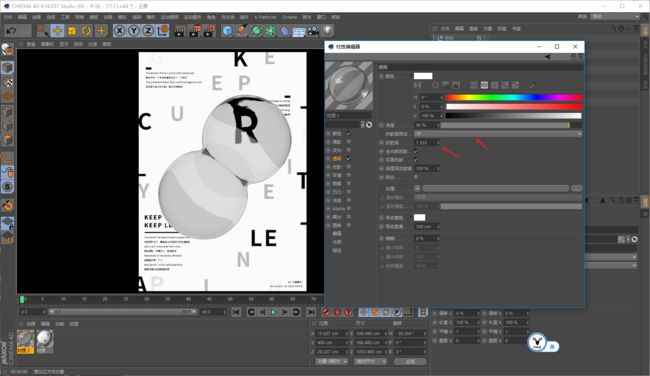Image resolution: width=650 pixels, height=376 pixels.
Task: Open the Octane menu in menu bar
Action: point(289,17)
